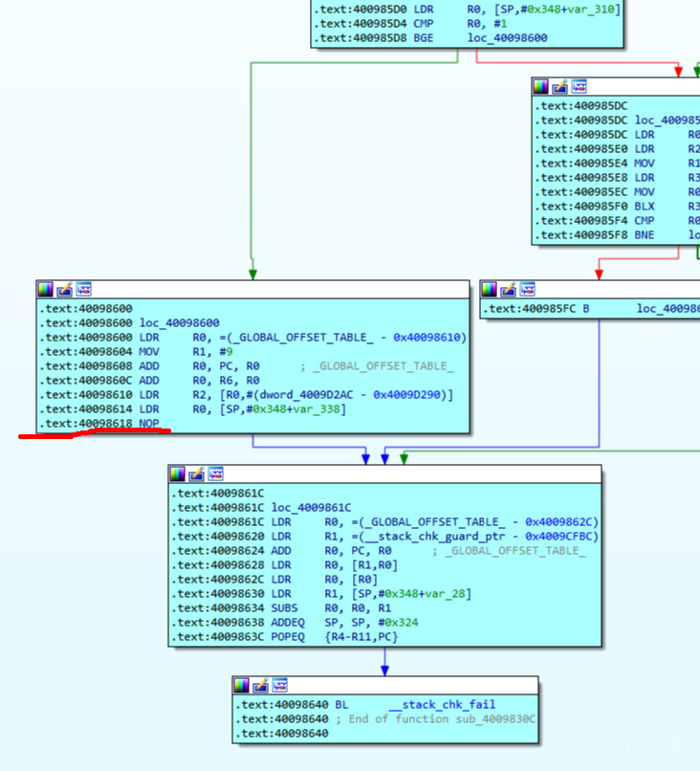Click the group nodes icon on the 400985FC branch block
This screenshot has width=700, height=771.
pos(528,289)
